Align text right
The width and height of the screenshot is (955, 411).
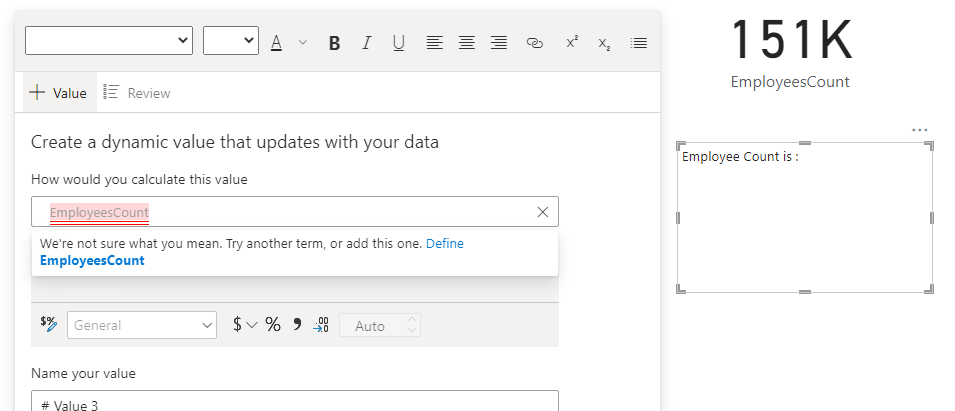[x=499, y=43]
